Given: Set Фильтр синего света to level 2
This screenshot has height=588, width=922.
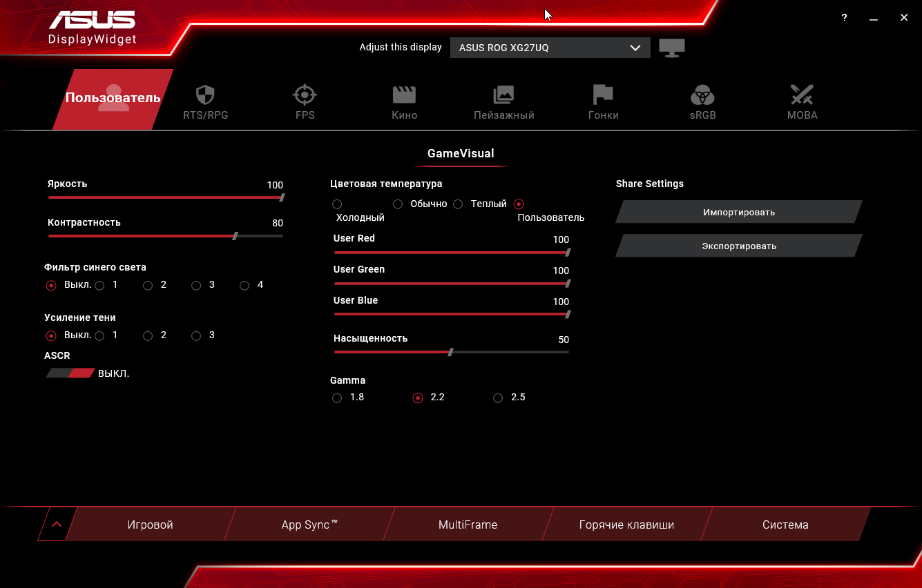Looking at the screenshot, I should (148, 285).
